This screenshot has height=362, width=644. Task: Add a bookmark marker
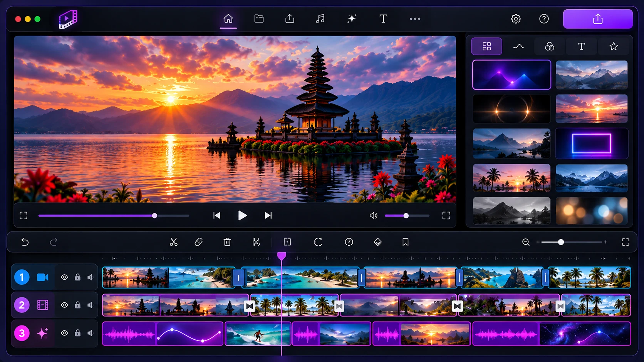pyautogui.click(x=406, y=242)
